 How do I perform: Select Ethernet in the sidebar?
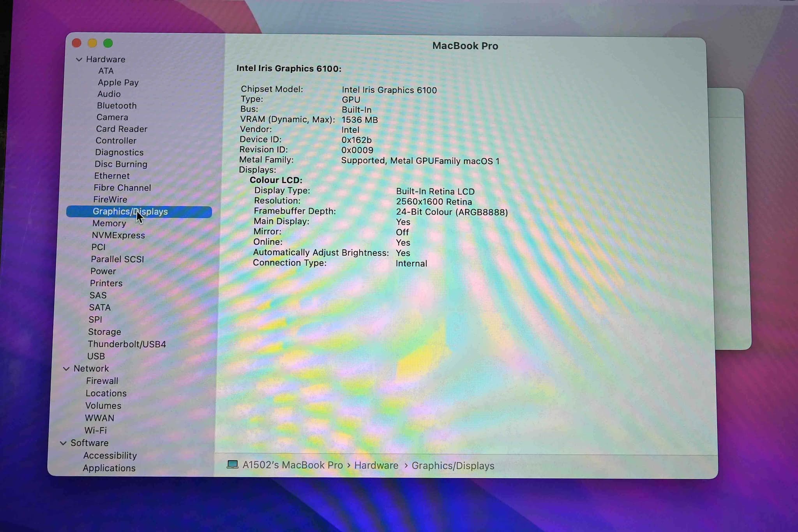[111, 176]
